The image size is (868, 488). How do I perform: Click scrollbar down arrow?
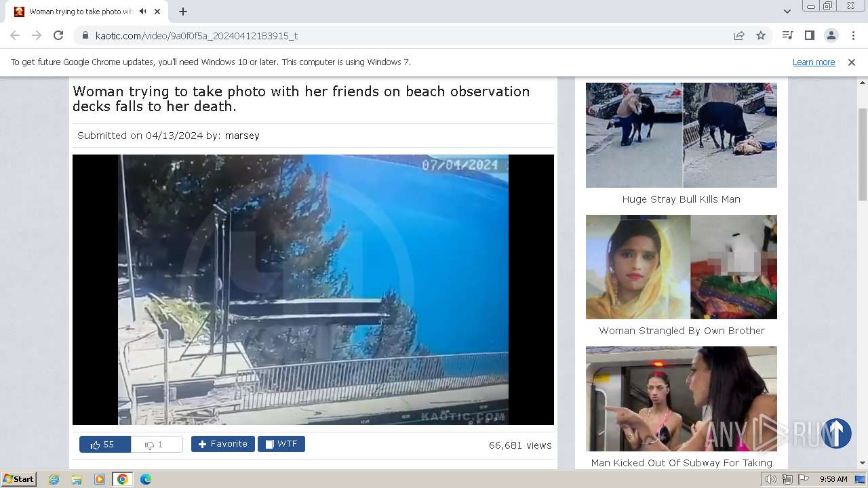coord(863,464)
